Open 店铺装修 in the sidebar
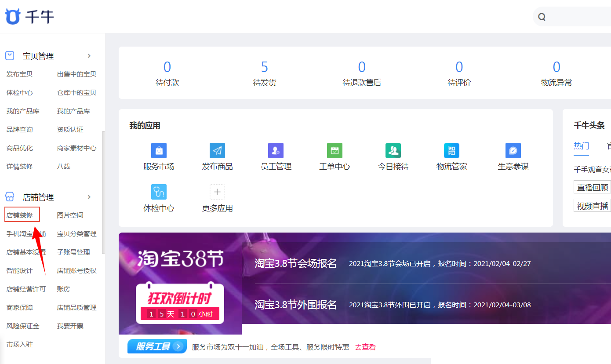611x364 pixels. click(x=19, y=215)
